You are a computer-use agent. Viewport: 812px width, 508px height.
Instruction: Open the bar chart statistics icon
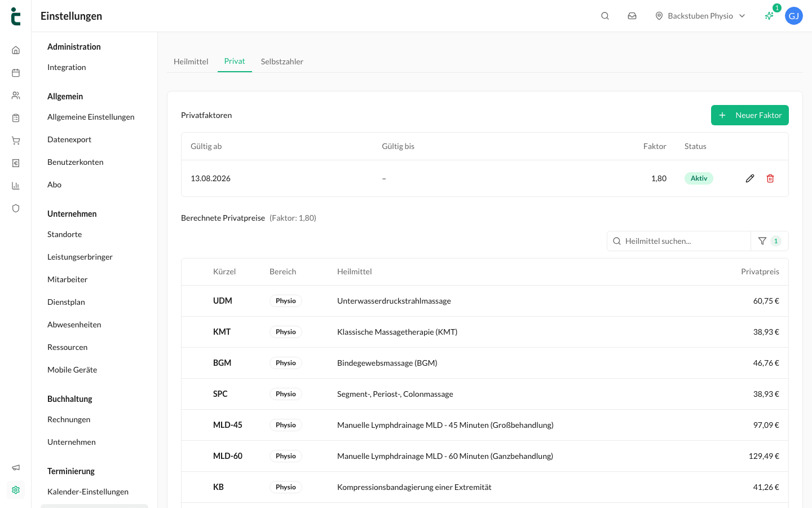tap(16, 186)
